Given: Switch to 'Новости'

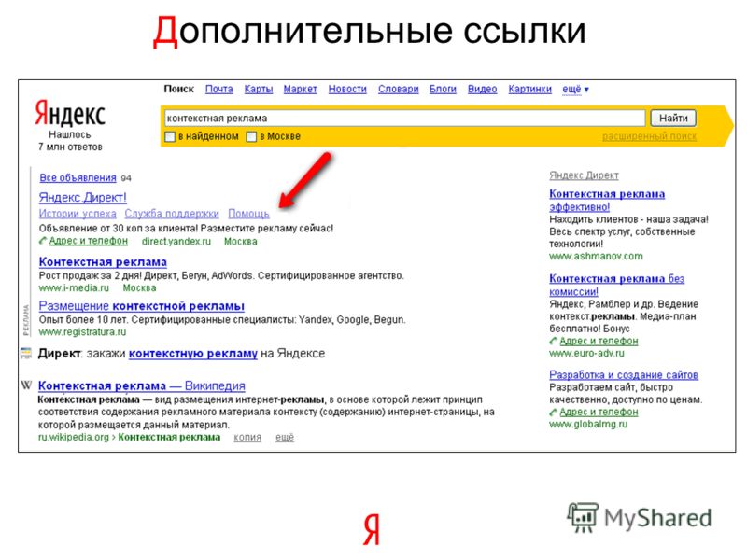Looking at the screenshot, I should pos(347,89).
